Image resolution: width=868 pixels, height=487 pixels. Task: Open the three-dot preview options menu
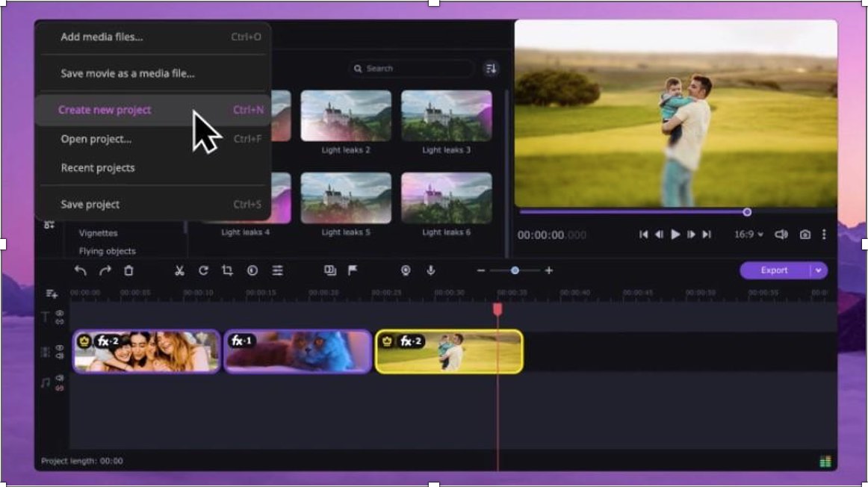tap(824, 235)
